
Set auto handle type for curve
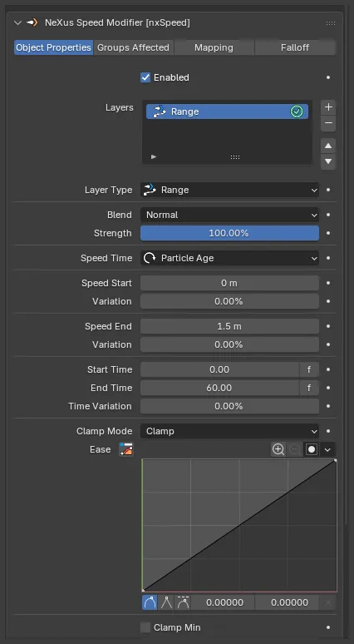click(x=150, y=602)
